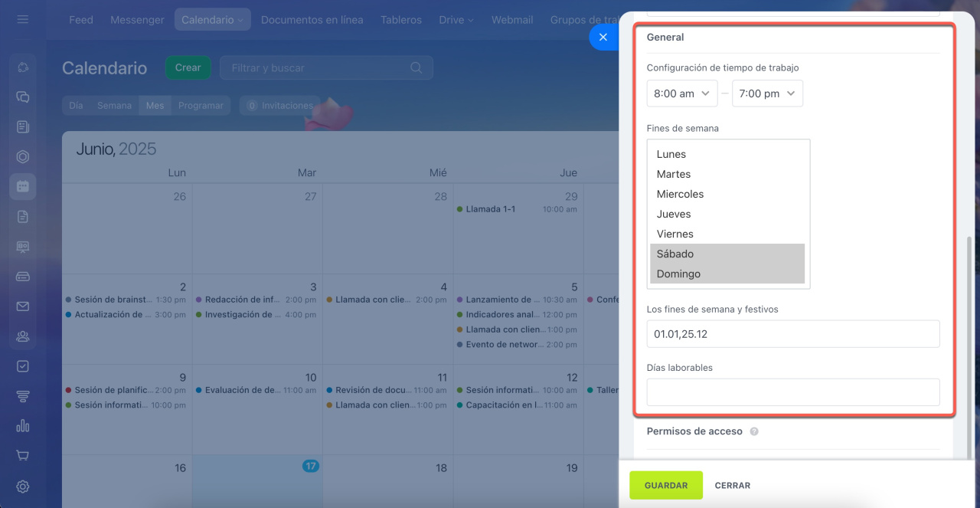Click the CERRAR button
980x508 pixels.
(733, 485)
